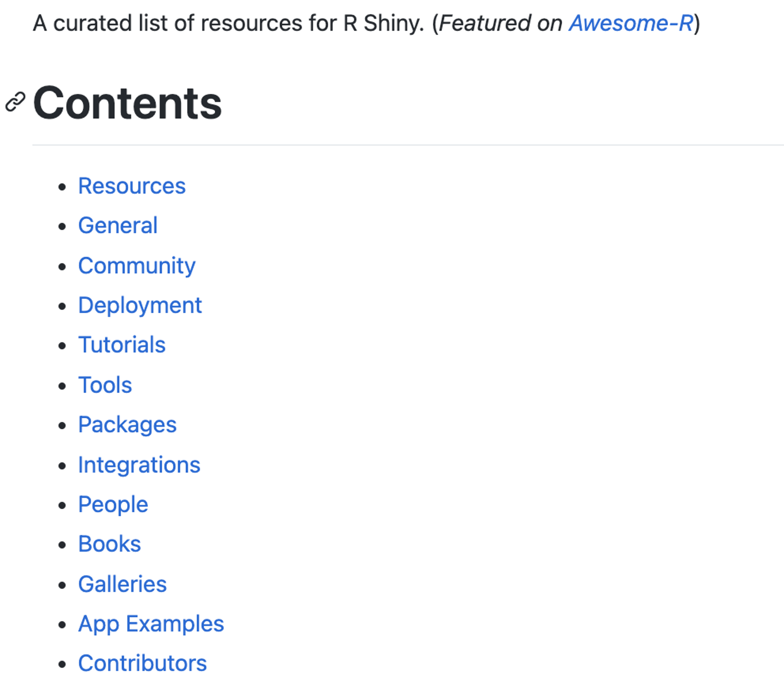
Task: Navigate to the Packages section
Action: pos(127,425)
